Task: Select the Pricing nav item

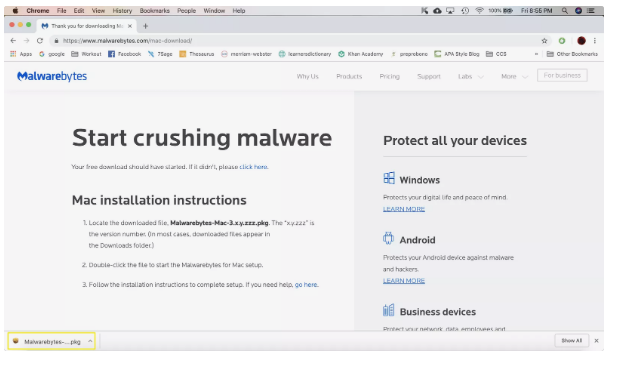Action: coord(389,77)
